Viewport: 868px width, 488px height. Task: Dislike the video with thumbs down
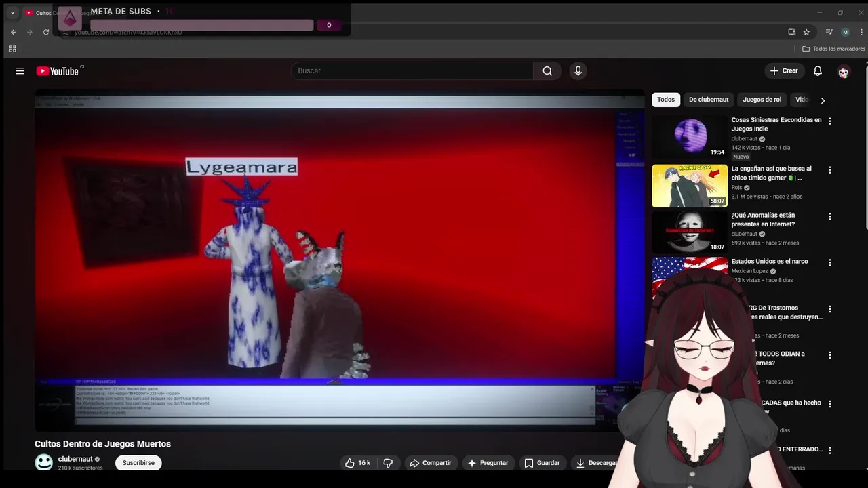(388, 463)
